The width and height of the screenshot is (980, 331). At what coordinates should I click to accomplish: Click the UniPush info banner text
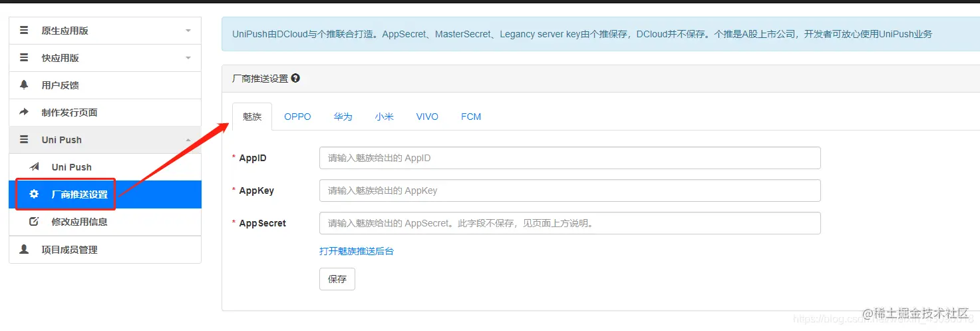pyautogui.click(x=582, y=34)
